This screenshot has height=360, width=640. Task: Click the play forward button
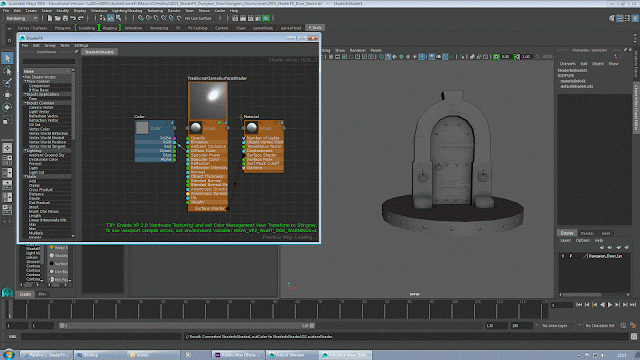[610, 304]
